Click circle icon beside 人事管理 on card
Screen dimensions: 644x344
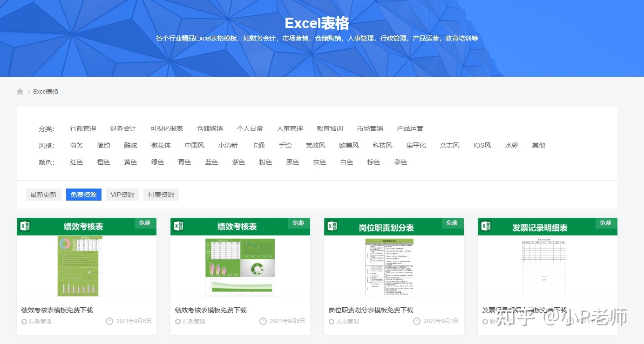coord(332,322)
